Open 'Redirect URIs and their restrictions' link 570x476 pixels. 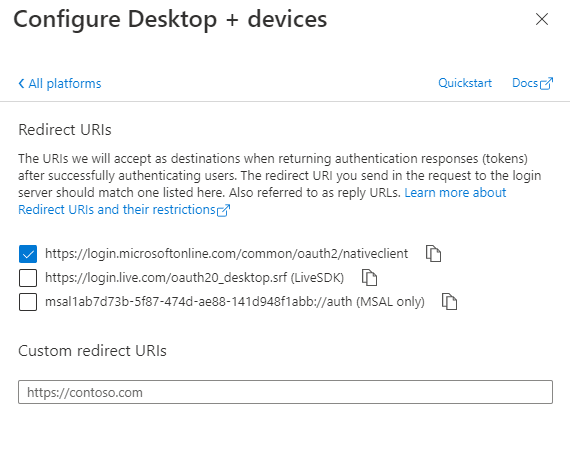coord(117,209)
